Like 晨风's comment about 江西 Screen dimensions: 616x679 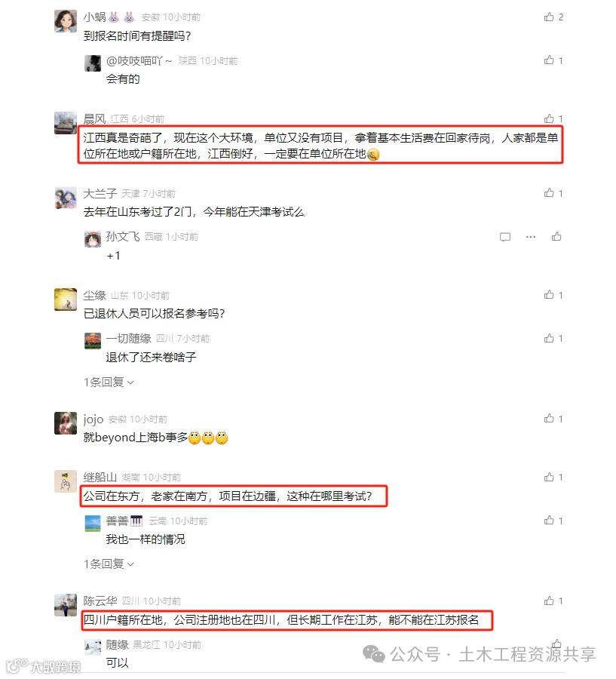[x=549, y=118]
